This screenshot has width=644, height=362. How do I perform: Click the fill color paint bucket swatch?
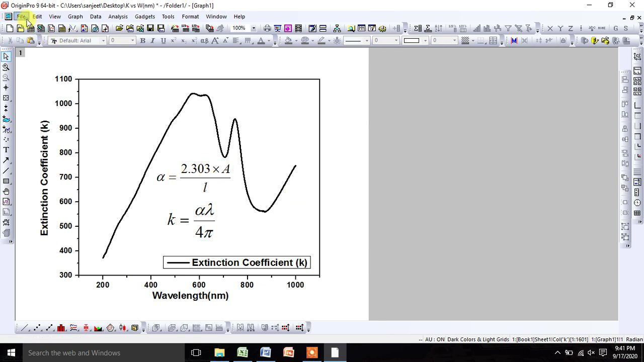[288, 41]
